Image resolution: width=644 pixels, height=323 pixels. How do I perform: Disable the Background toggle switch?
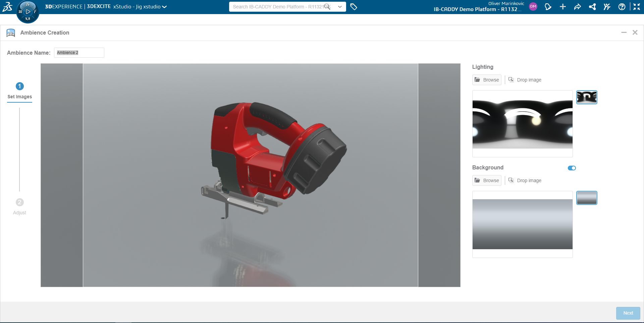coord(572,168)
